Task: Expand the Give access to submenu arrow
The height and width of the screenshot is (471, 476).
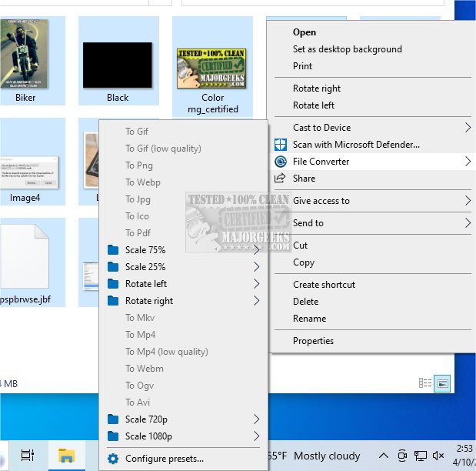Action: [x=468, y=201]
